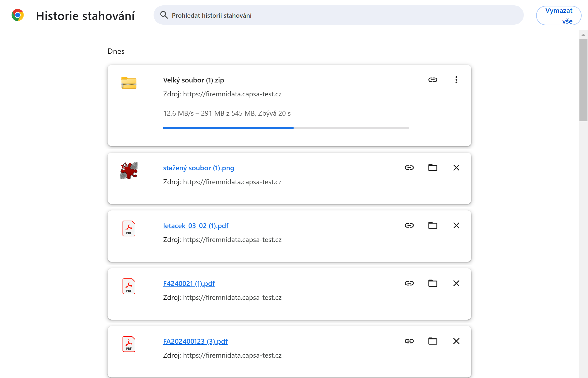Copy download link for stažený soubor (1).png
The width and height of the screenshot is (588, 378).
(409, 168)
